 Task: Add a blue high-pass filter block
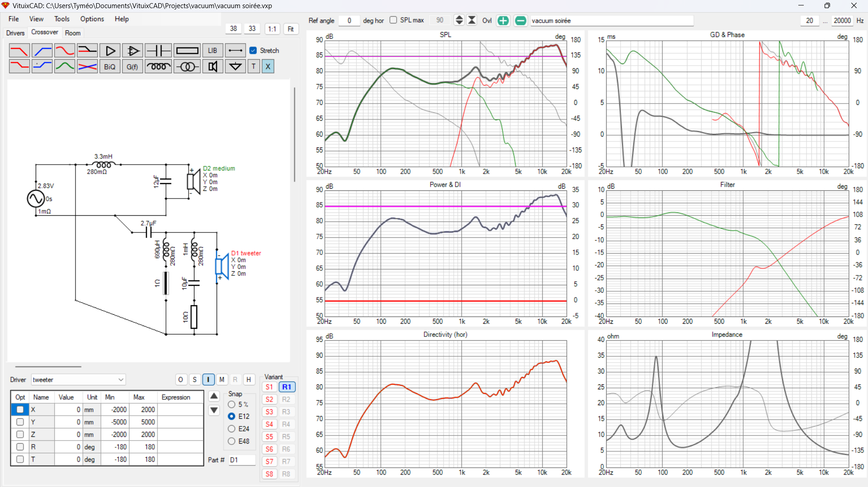[42, 51]
